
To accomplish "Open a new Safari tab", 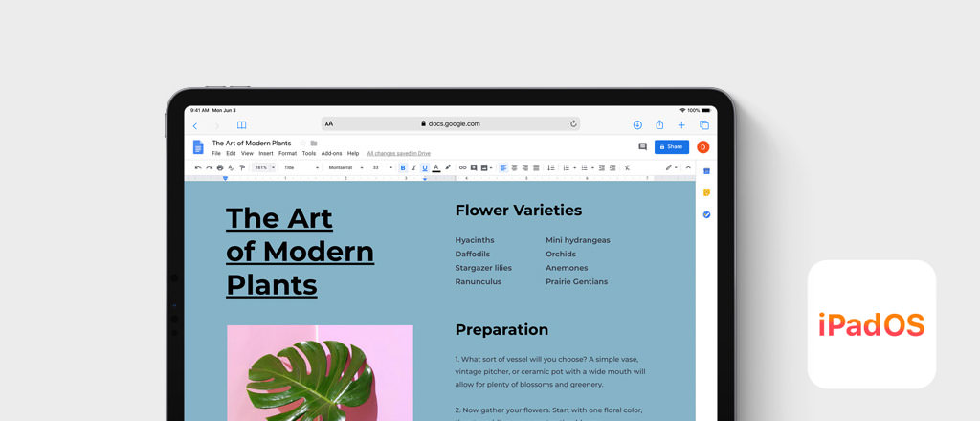I will [681, 125].
